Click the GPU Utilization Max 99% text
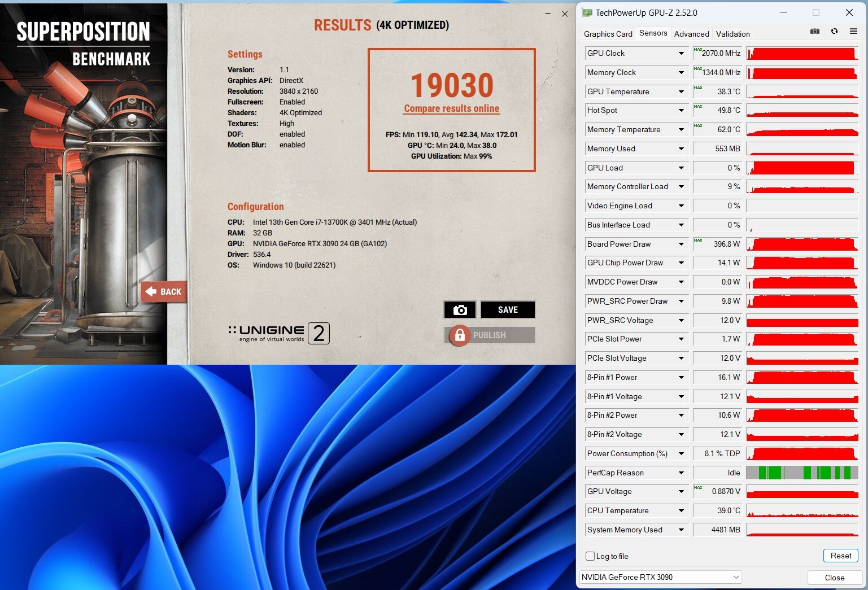This screenshot has width=868, height=590. click(x=451, y=156)
